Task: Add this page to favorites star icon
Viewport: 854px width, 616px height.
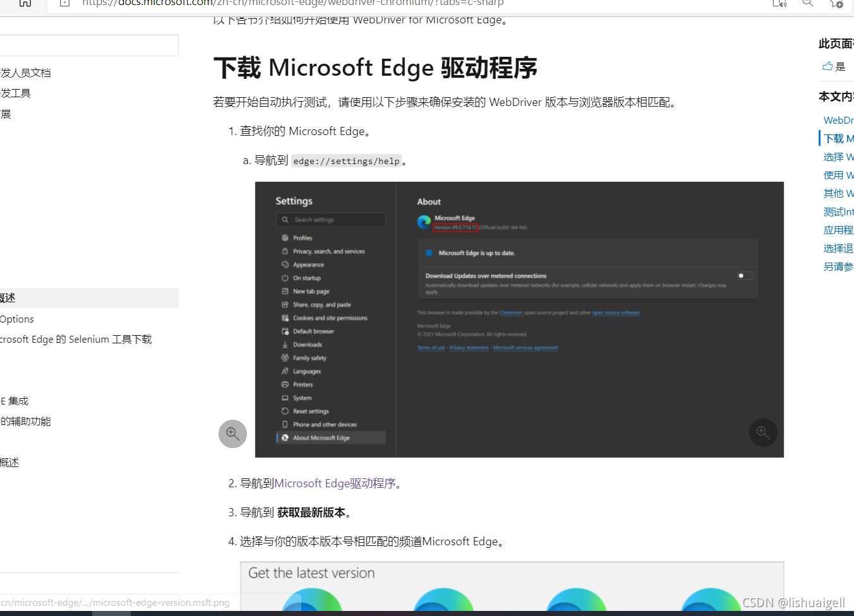Action: tap(836, 3)
